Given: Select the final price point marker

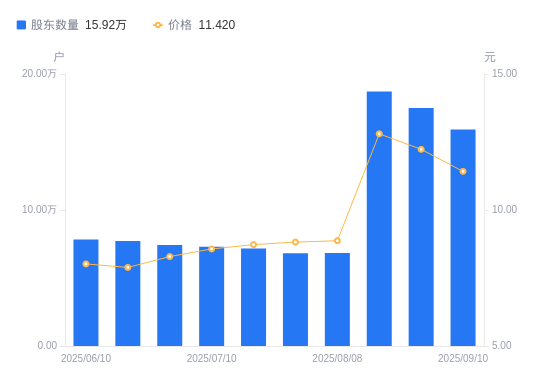Looking at the screenshot, I should click(463, 171).
